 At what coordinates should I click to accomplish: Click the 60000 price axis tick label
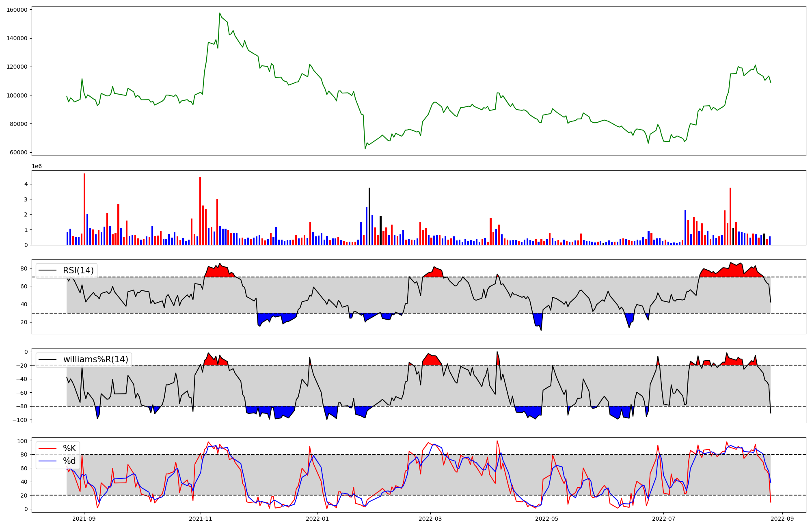pyautogui.click(x=19, y=153)
